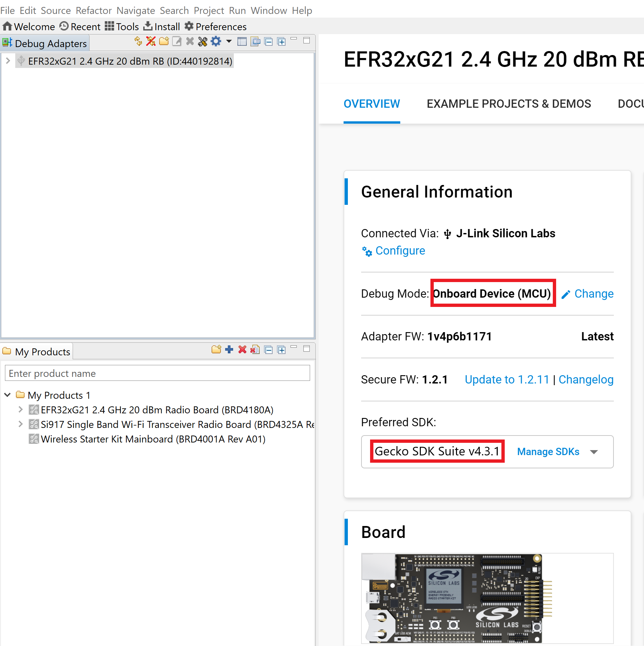Viewport: 644px width, 646px height.
Task: Collapse all in Debug Adapters panel
Action: (x=268, y=42)
